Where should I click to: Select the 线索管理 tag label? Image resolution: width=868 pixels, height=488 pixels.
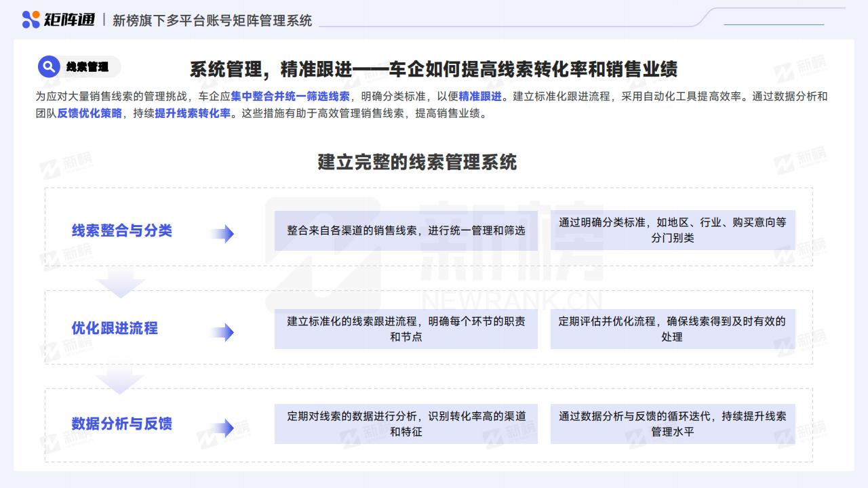[87, 67]
